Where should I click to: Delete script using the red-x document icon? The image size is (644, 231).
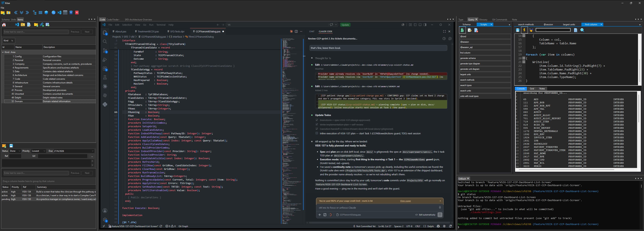476,30
